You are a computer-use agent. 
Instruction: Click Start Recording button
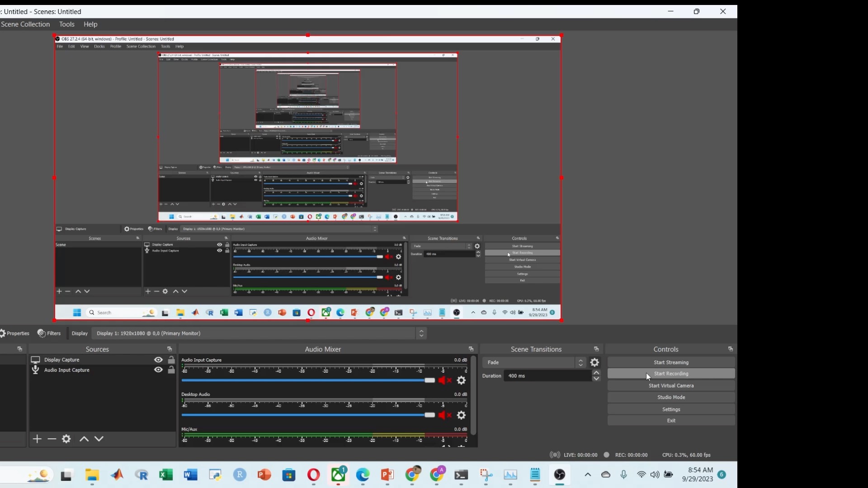pos(671,374)
